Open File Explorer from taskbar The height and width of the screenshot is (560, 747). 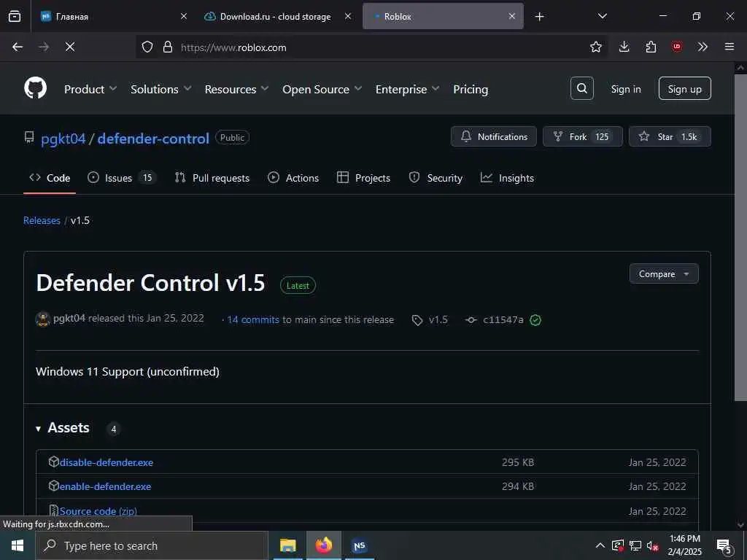click(287, 545)
